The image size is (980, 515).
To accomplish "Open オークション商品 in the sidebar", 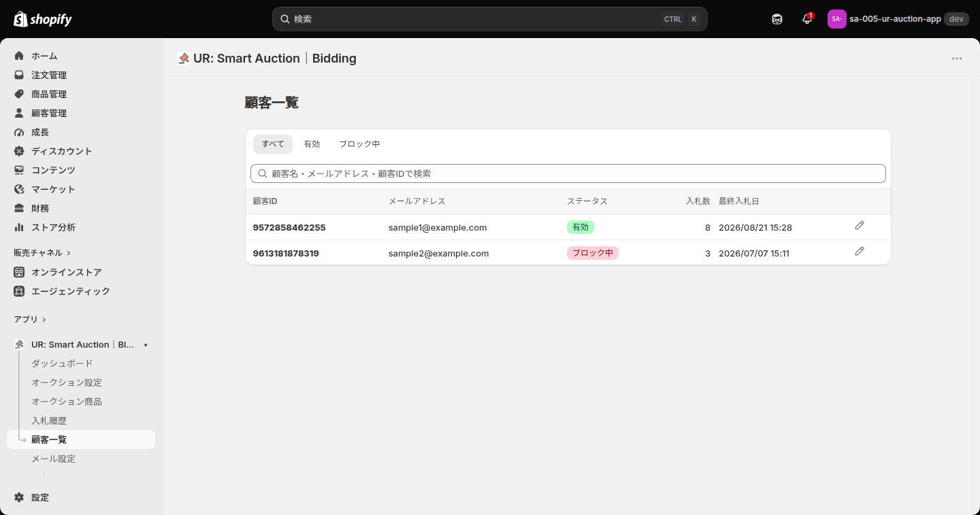I will pos(67,401).
